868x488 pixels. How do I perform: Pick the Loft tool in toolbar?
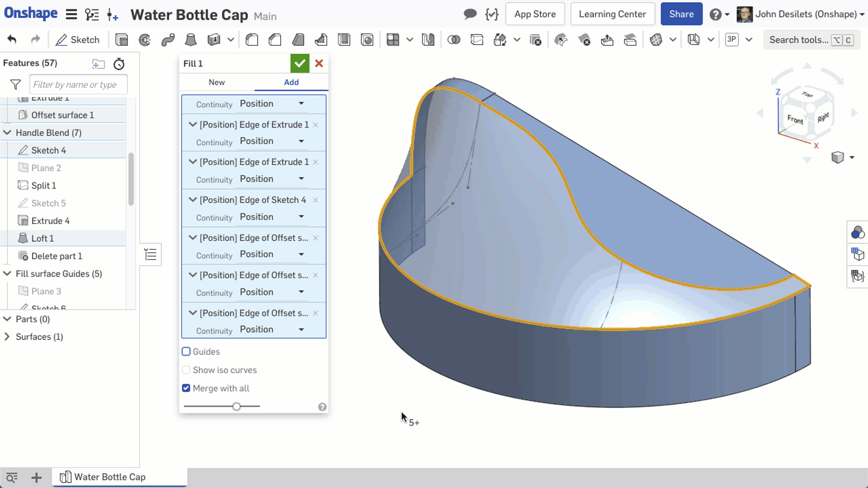[x=190, y=40]
